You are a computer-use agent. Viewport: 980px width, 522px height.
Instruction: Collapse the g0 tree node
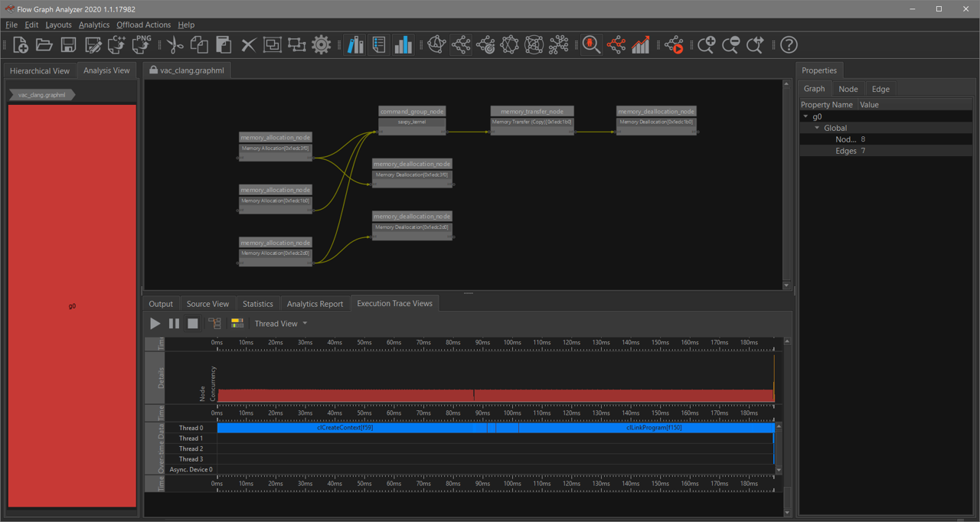pos(805,117)
